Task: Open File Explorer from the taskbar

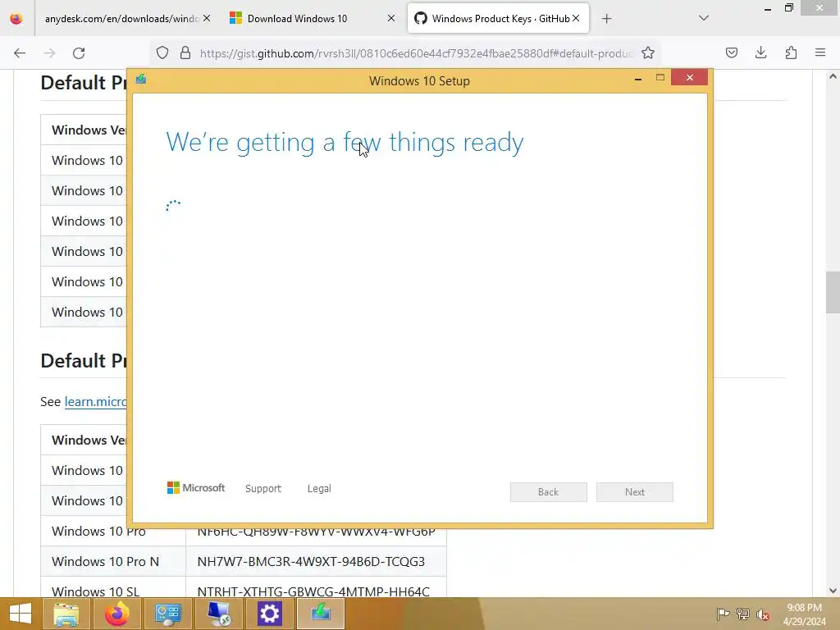Action: click(x=66, y=614)
